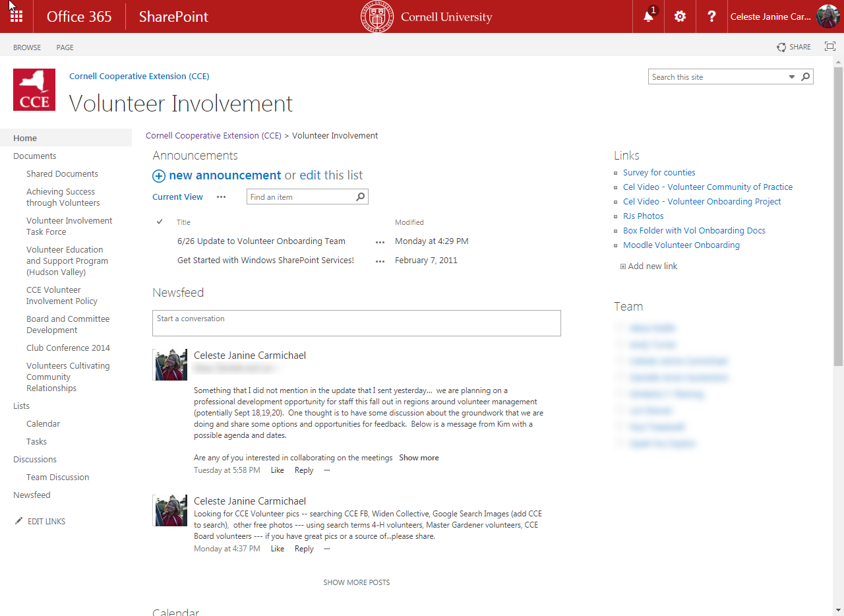The height and width of the screenshot is (616, 844).
Task: Open ellipsis menu for 6/26 Update announcement
Action: (380, 242)
